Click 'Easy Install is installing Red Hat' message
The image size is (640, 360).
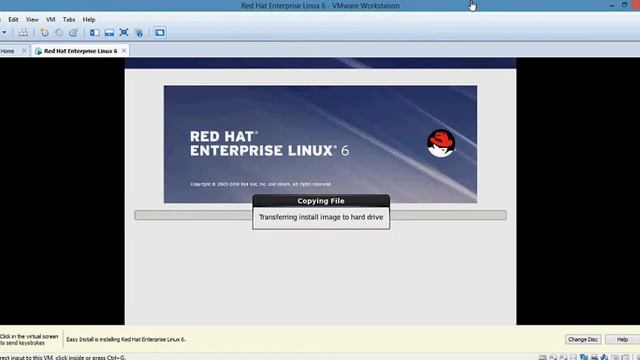[126, 339]
